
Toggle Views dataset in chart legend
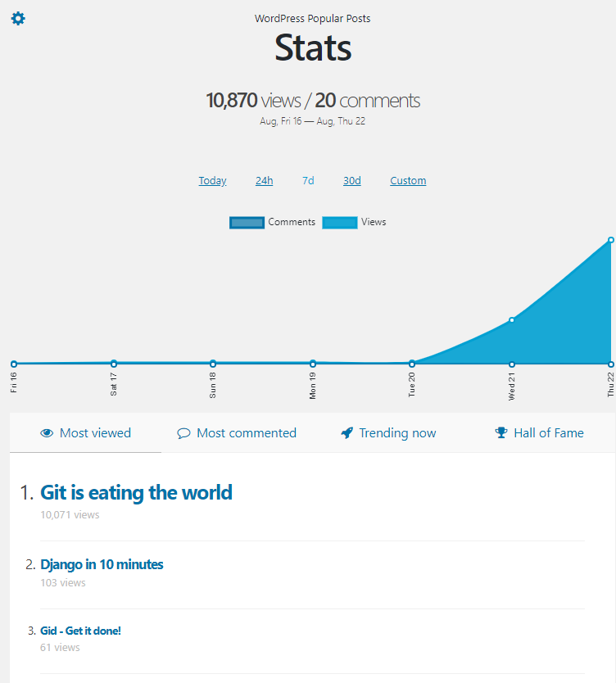click(340, 222)
